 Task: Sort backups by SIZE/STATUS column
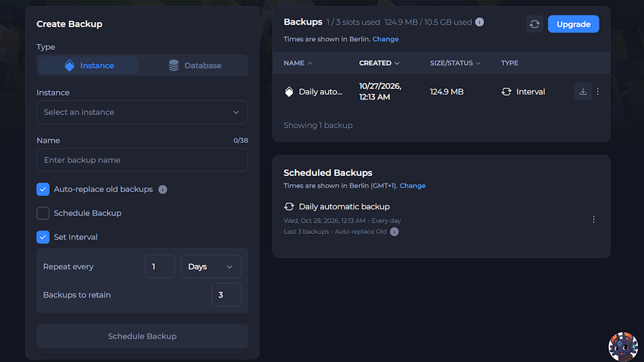pos(455,63)
